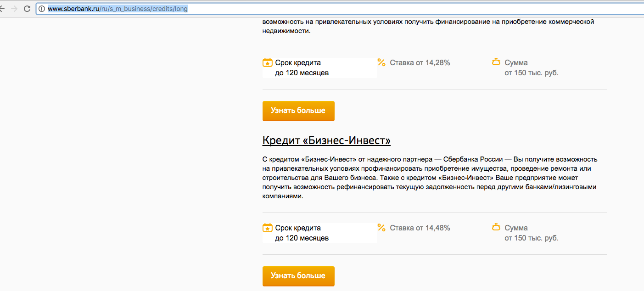Click the commercial real estate financing paragraph
The image size is (644, 291).
428,26
